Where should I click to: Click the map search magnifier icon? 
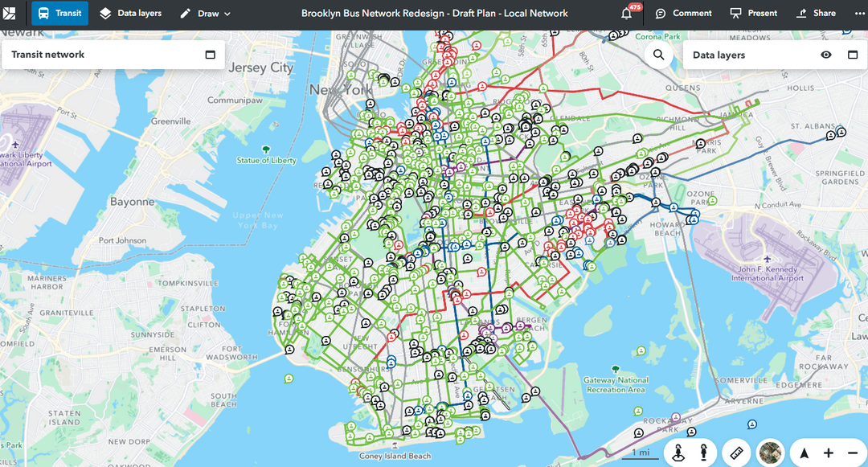click(x=658, y=55)
